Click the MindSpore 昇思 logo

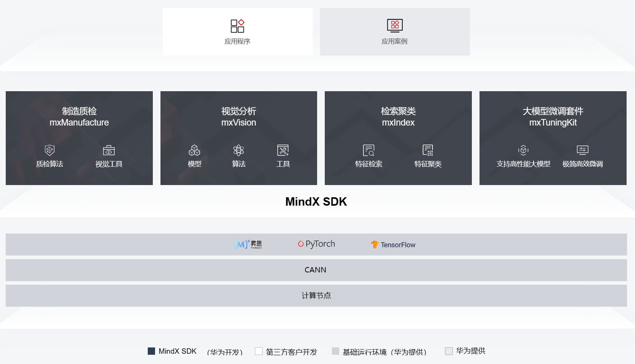(248, 244)
